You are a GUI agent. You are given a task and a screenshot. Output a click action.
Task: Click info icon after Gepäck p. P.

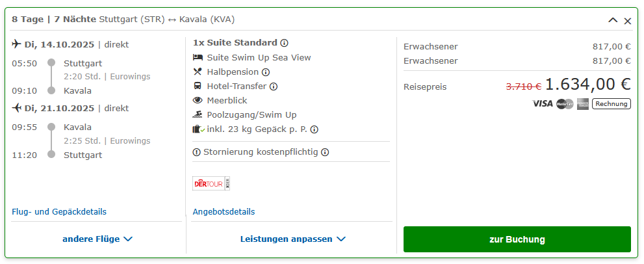(315, 129)
